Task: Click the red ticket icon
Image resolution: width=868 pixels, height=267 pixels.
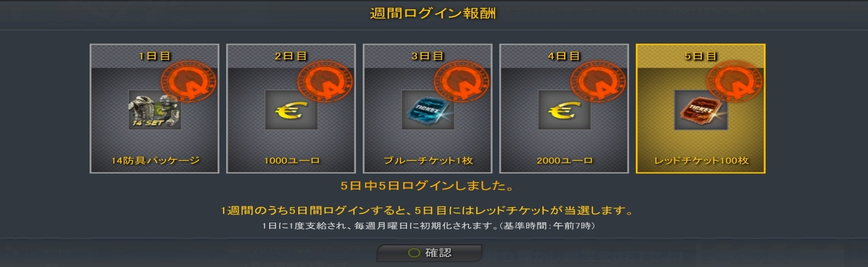Action: pyautogui.click(x=701, y=110)
